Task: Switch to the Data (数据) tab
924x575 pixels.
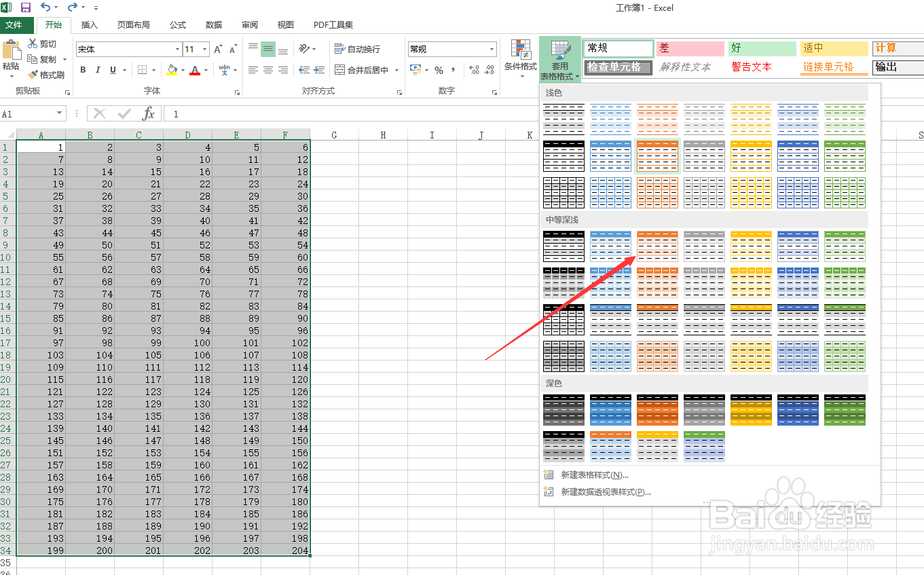Action: point(214,24)
